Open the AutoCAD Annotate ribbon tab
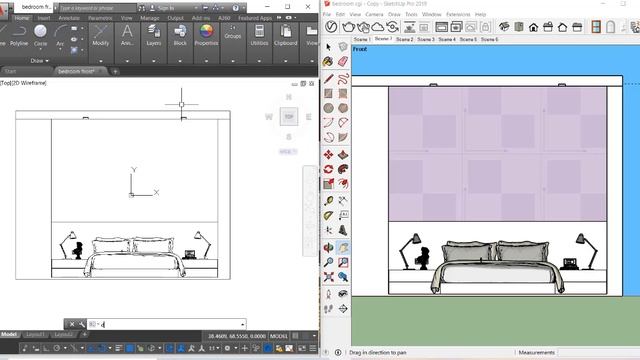Screen dimensions: 640x360 [x=69, y=18]
